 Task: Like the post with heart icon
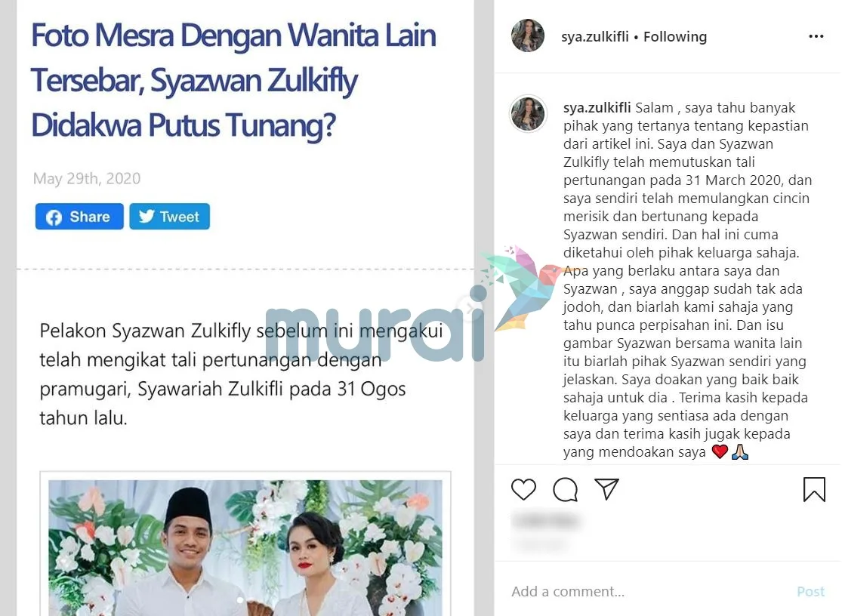coord(523,489)
